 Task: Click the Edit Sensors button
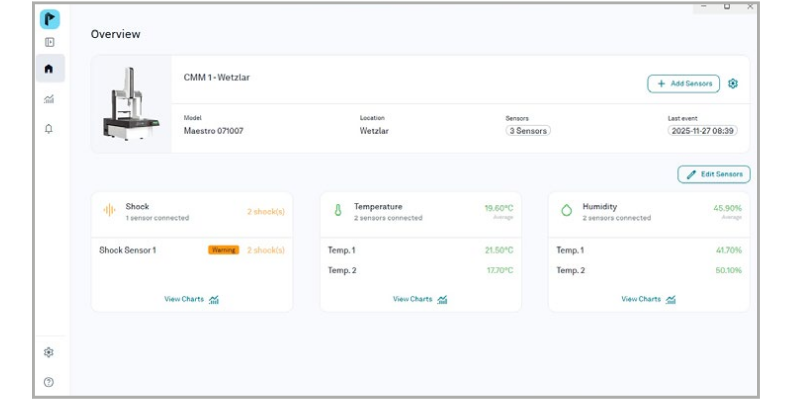tap(714, 174)
